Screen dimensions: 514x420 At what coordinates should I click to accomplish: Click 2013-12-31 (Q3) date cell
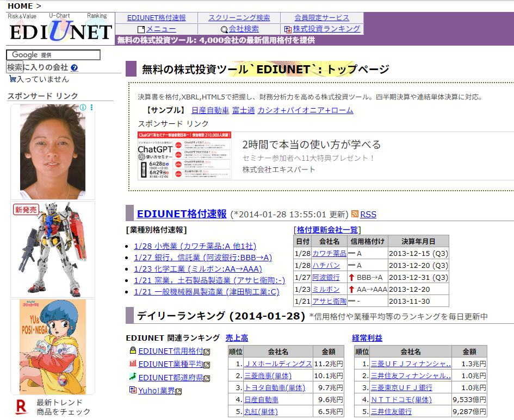pos(418,277)
